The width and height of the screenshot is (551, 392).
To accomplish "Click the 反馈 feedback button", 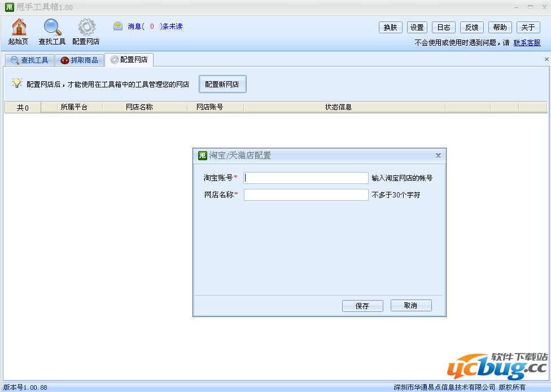I will [x=471, y=27].
